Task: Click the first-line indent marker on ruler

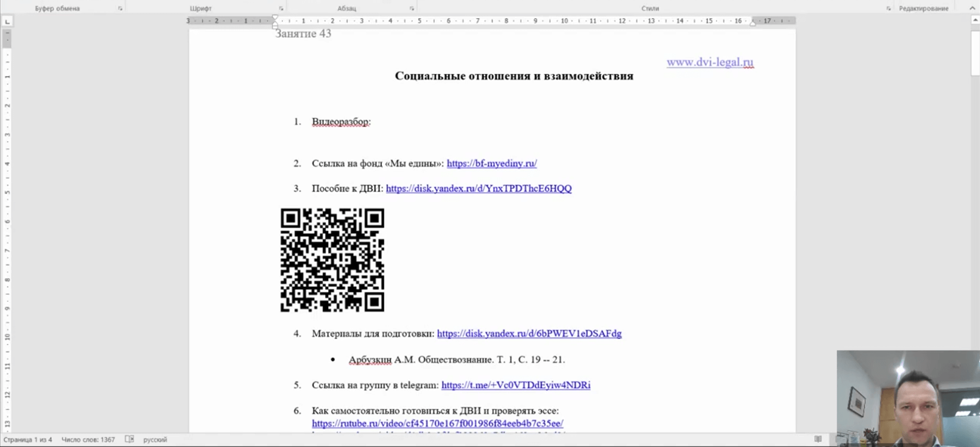Action: pos(275,18)
